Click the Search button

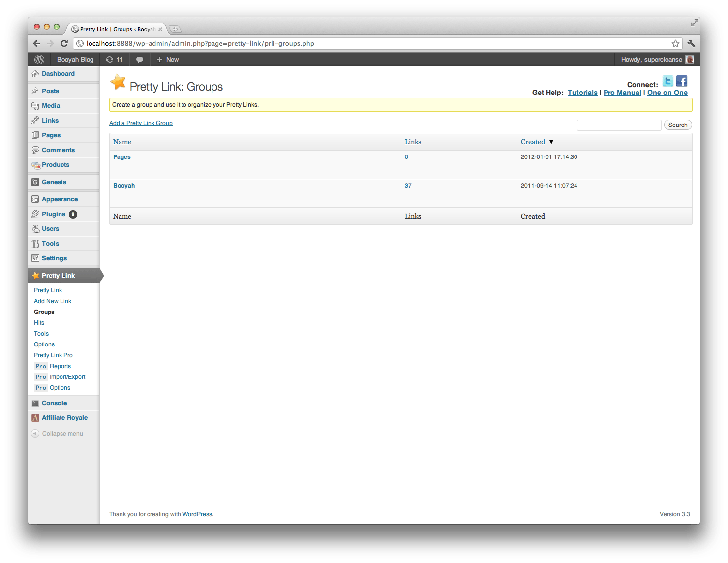tap(678, 125)
